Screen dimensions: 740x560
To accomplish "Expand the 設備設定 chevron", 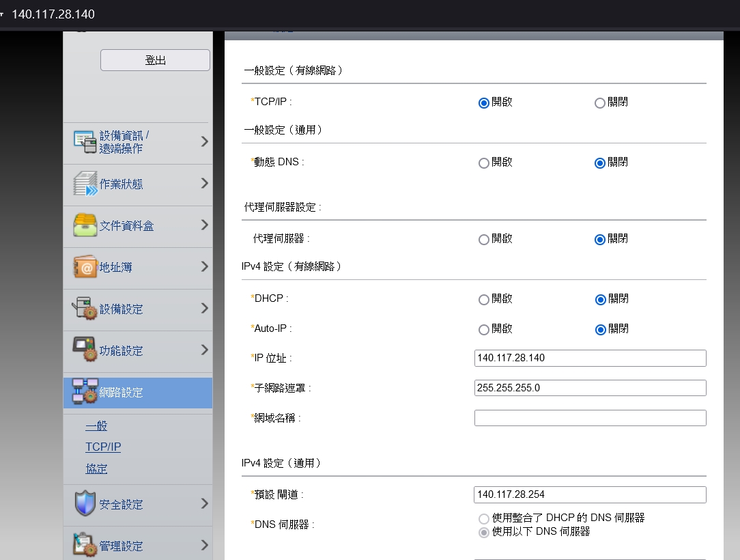I will coord(204,308).
